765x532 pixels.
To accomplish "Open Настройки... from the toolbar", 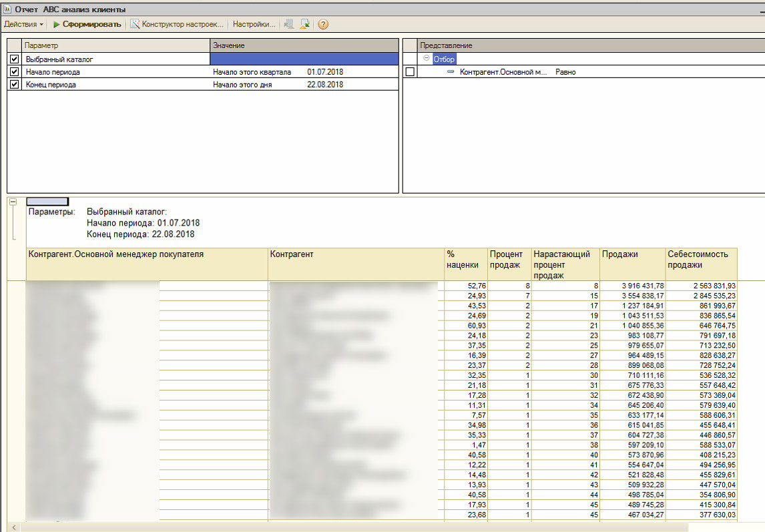I will tap(254, 24).
